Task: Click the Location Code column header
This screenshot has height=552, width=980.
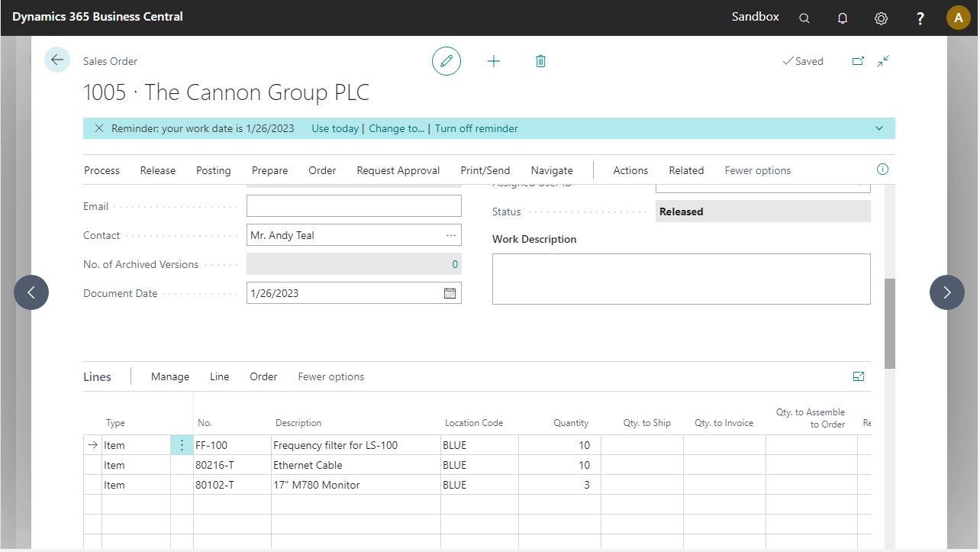Action: click(474, 423)
